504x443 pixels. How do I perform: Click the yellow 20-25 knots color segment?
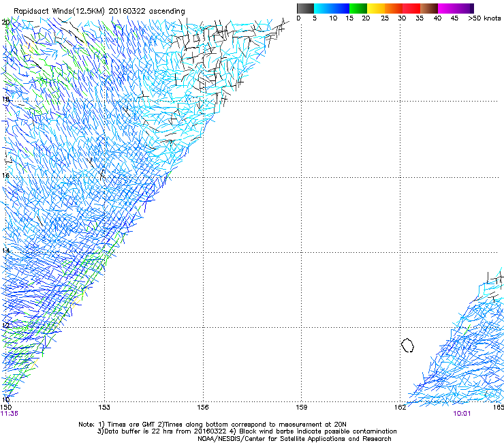376,8
